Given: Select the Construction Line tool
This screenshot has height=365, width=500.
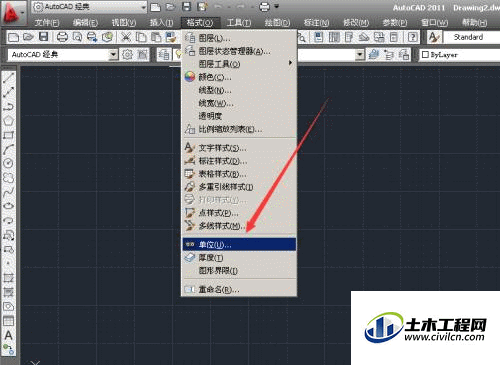Looking at the screenshot, I should [8, 92].
